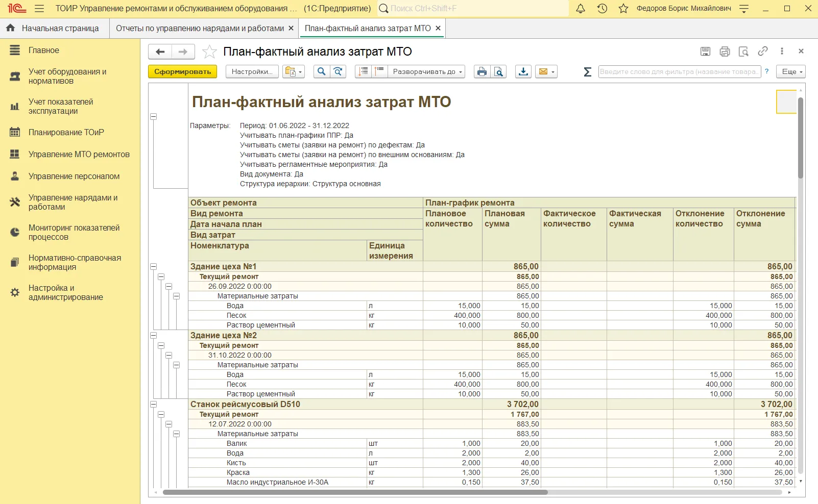Open send by email dropdown
The image size is (818, 504).
[x=546, y=71]
